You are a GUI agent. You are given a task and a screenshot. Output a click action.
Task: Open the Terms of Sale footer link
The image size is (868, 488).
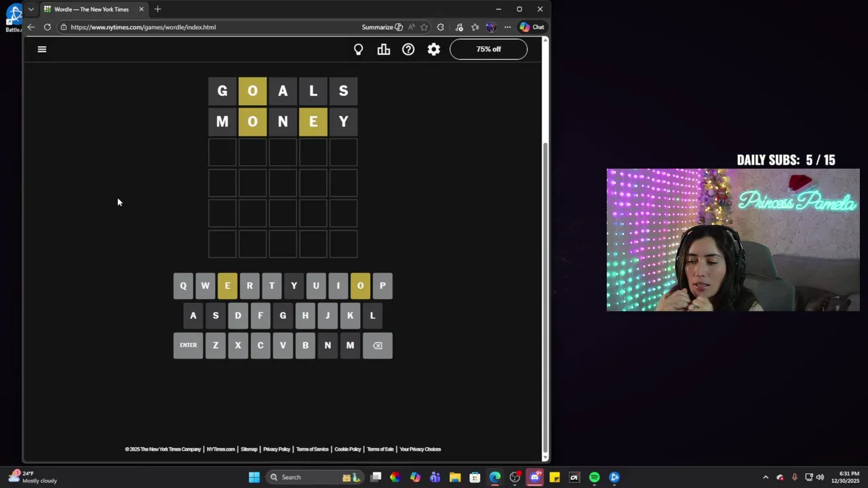point(380,449)
